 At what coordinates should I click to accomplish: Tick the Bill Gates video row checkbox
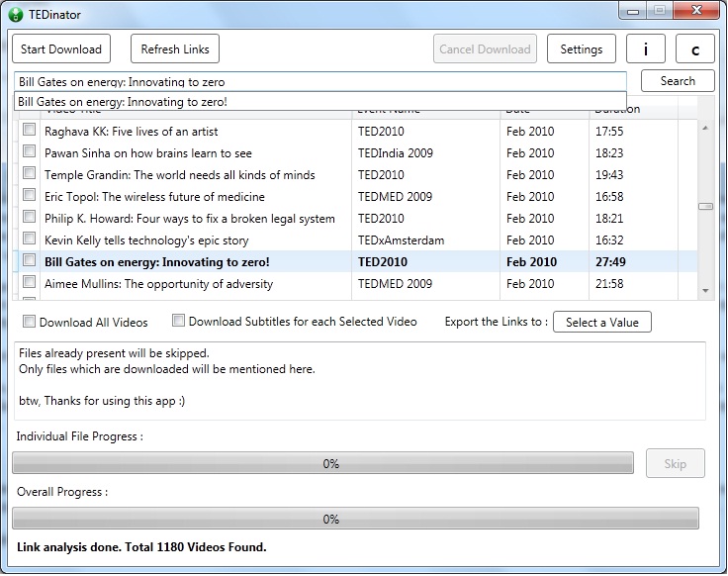[30, 260]
